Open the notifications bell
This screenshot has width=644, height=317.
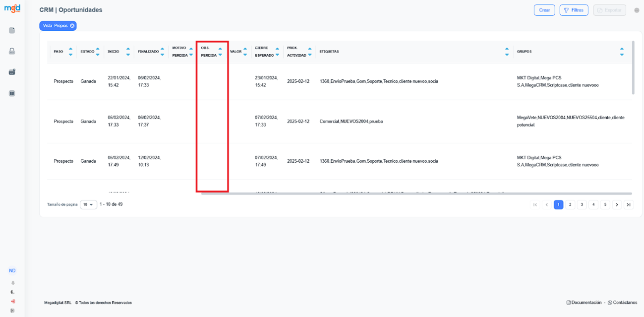(12, 283)
